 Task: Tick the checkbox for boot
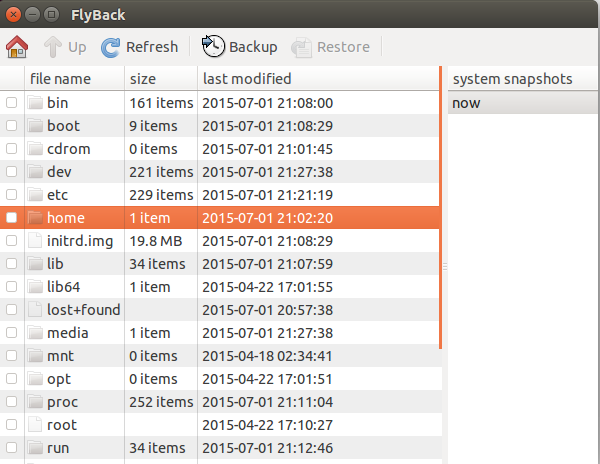[x=11, y=125]
